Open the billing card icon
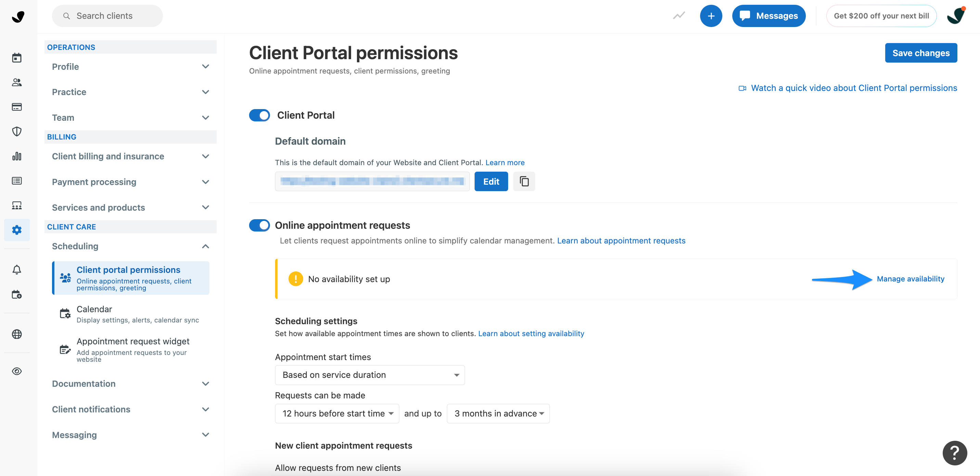The width and height of the screenshot is (980, 476). (17, 107)
